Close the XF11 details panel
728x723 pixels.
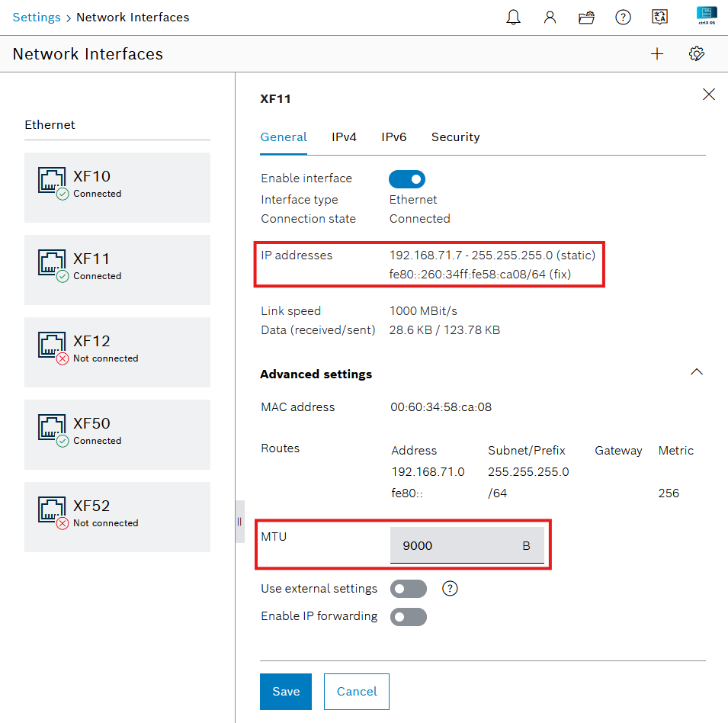[x=708, y=95]
